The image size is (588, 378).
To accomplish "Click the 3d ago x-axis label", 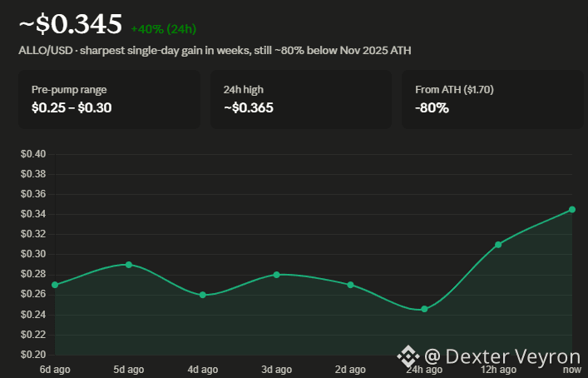I will [276, 370].
